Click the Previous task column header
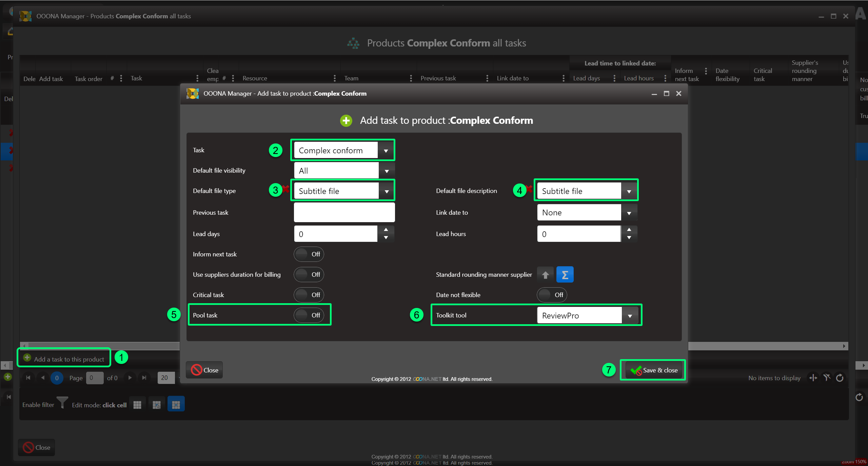This screenshot has height=466, width=868. [x=438, y=78]
